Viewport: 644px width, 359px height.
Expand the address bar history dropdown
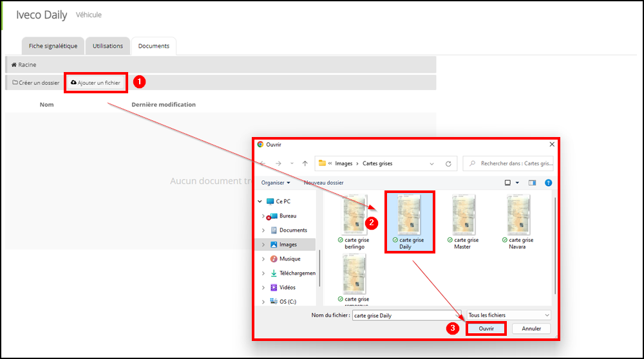coord(431,163)
